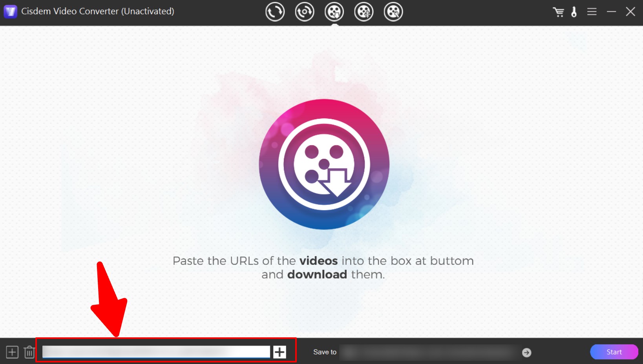Minimize the Cisdem Video Converter window
This screenshot has height=364, width=643.
(x=611, y=12)
